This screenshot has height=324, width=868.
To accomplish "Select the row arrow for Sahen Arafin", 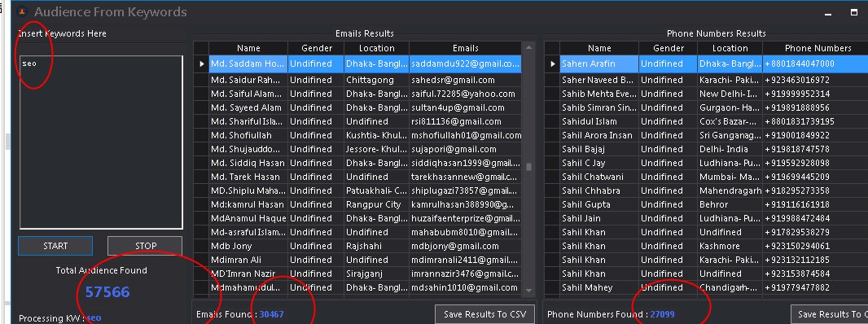I will coord(552,63).
